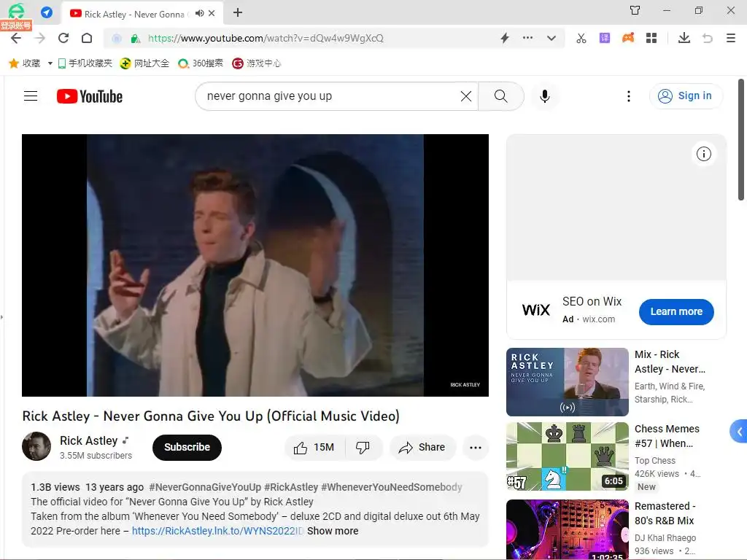747x560 pixels.
Task: Search with voice microphone icon
Action: pyautogui.click(x=545, y=96)
